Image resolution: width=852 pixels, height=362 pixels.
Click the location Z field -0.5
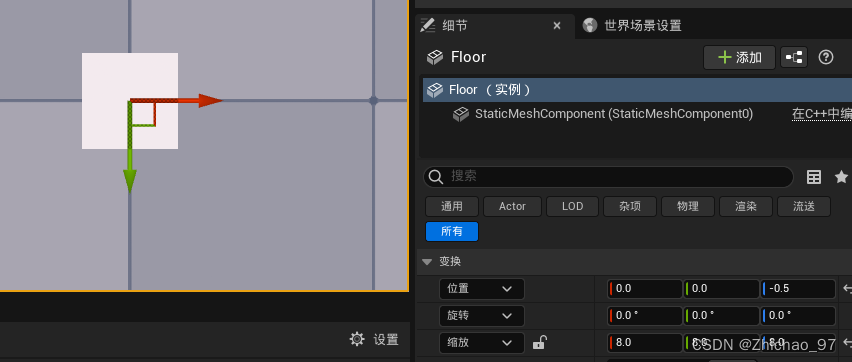click(798, 289)
